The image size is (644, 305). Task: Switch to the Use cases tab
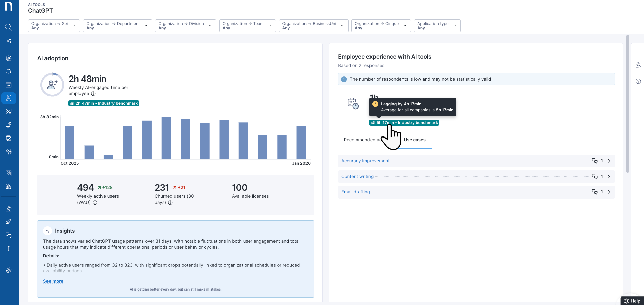tap(414, 140)
